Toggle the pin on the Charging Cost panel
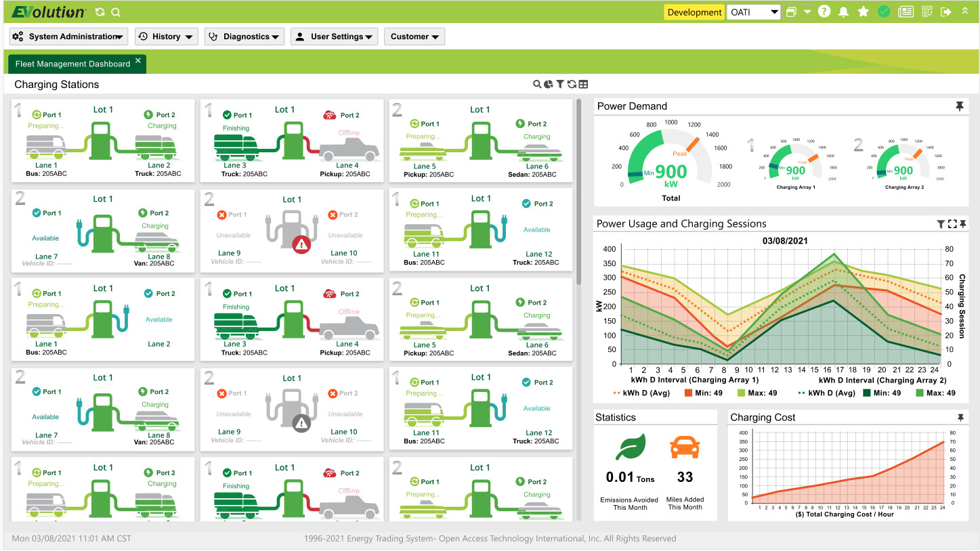The height and width of the screenshot is (551, 980). 960,418
